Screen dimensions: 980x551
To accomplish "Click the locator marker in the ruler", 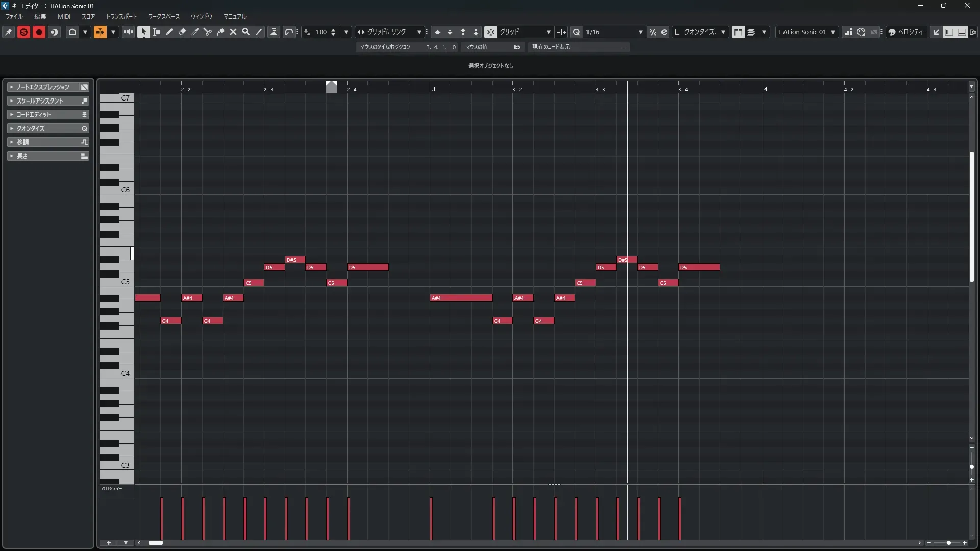I will coord(331,87).
